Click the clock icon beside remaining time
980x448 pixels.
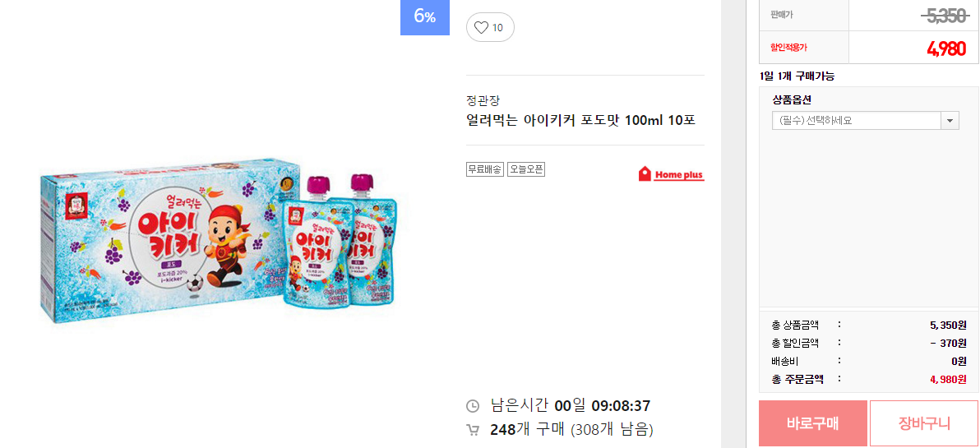tap(473, 406)
